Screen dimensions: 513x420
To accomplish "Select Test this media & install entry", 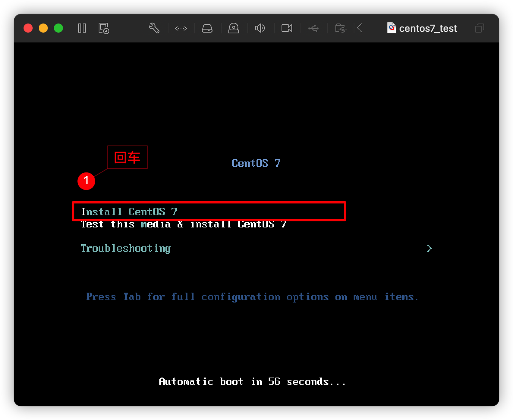I will (184, 225).
